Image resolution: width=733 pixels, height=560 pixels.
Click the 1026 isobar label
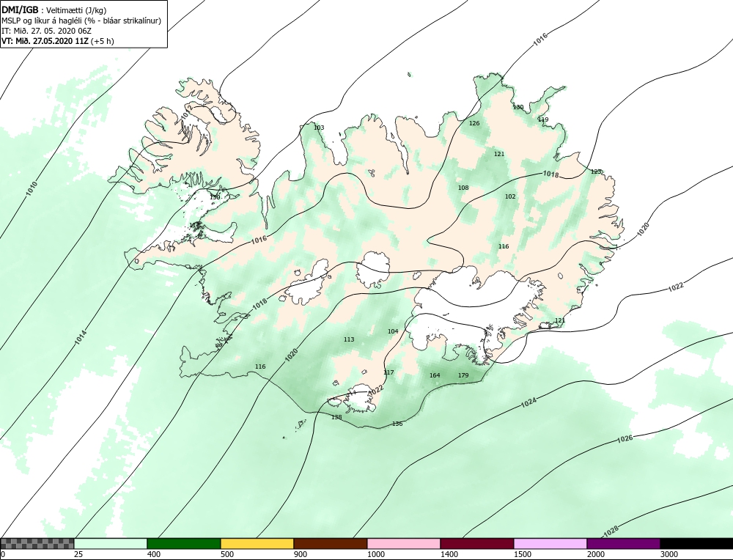[625, 439]
